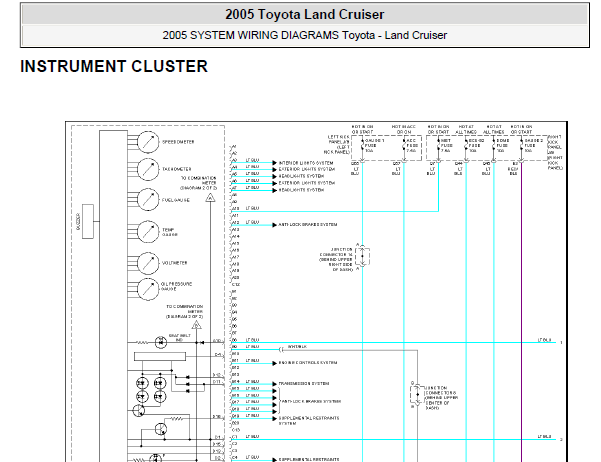Click the "2005 Toyota Land Cruiser" title
Viewport: 601px width, 462px height.
coord(305,15)
